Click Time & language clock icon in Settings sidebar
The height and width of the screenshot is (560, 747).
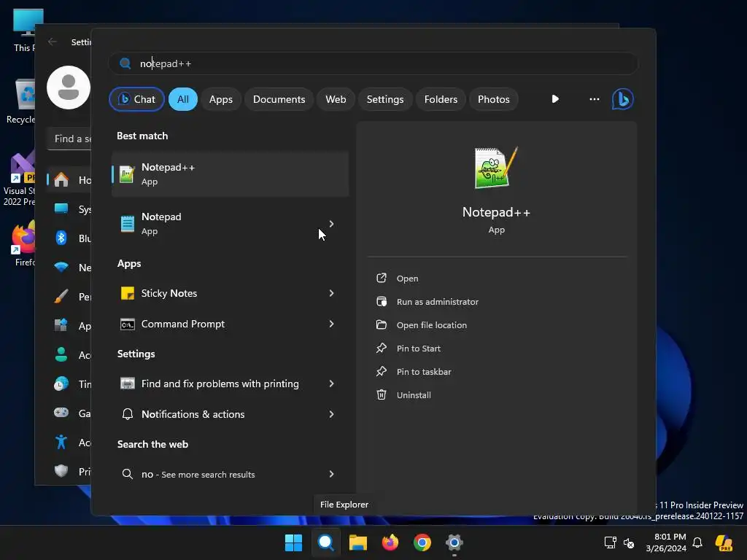61,384
